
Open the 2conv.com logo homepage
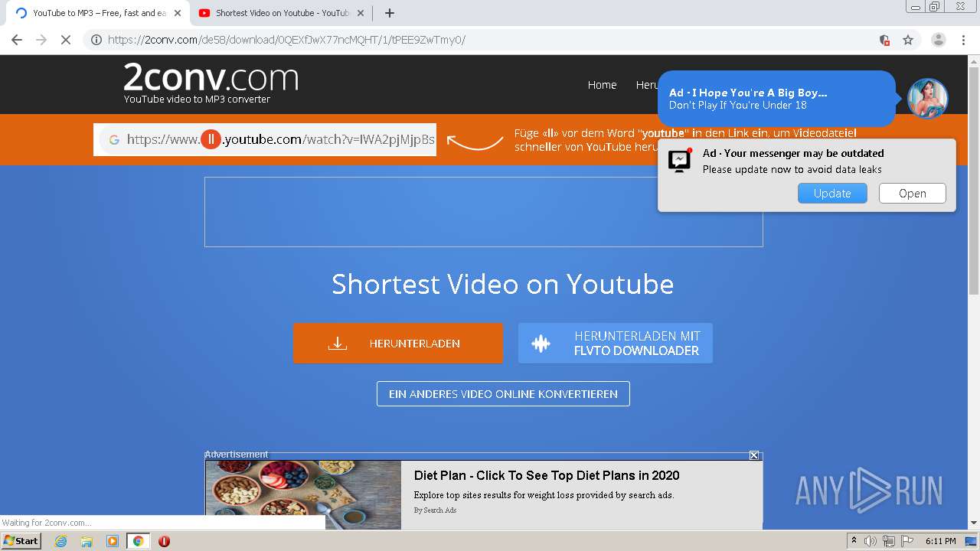pyautogui.click(x=211, y=83)
